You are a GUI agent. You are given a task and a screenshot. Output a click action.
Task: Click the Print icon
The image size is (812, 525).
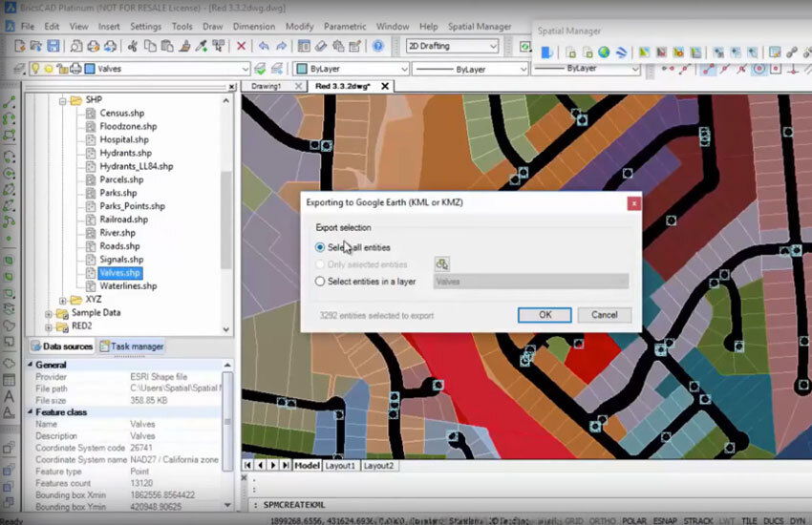click(94, 46)
